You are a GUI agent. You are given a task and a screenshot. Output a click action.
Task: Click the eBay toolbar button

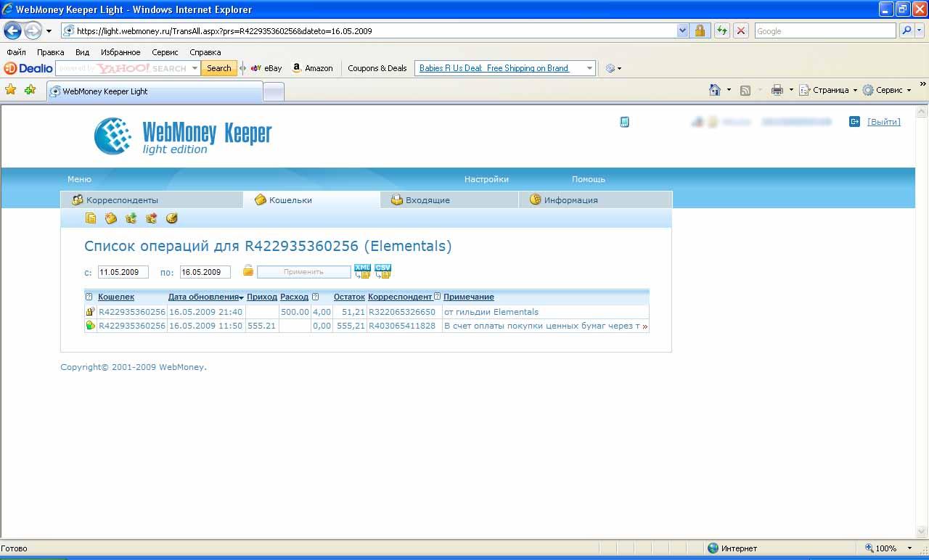(266, 68)
